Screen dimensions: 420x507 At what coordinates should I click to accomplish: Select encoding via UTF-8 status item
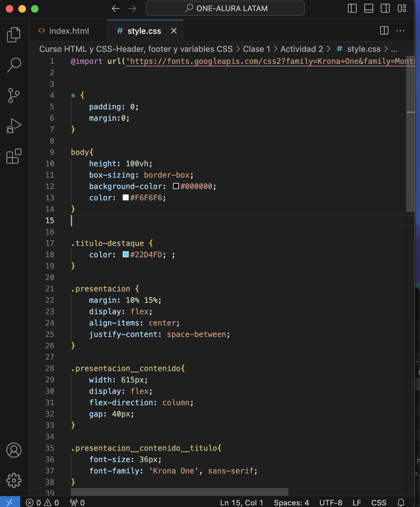[x=330, y=503]
